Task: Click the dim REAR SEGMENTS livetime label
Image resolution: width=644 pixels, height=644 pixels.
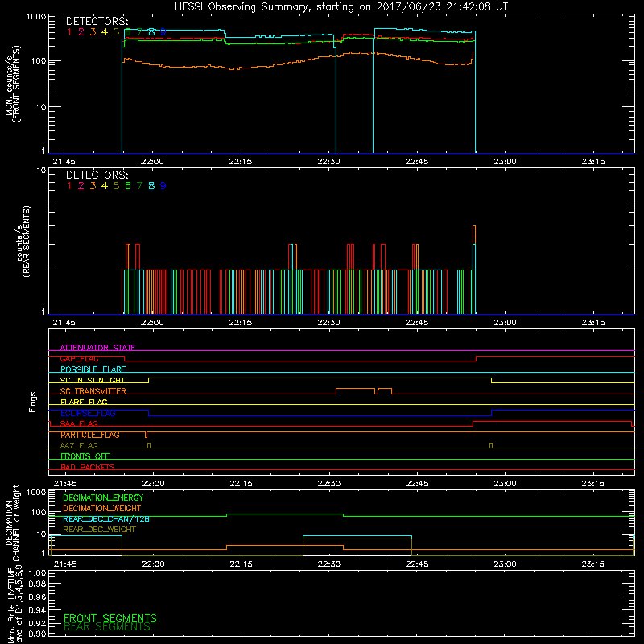Action: [x=107, y=627]
